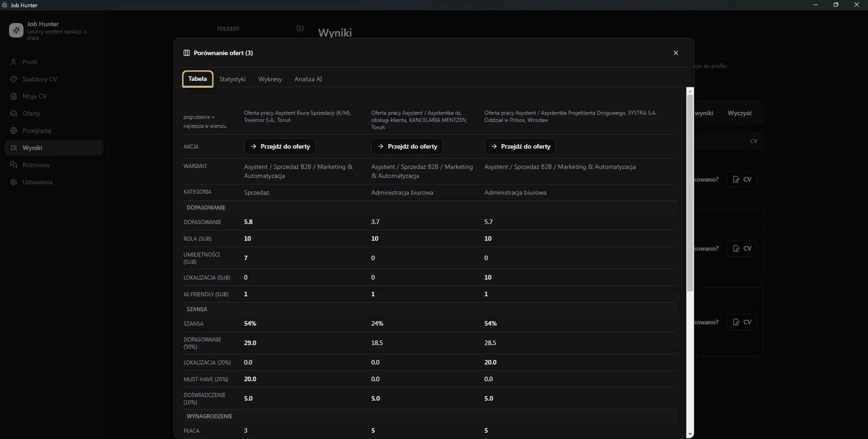This screenshot has width=868, height=439.
Task: Open the Analiza AI tab
Action: [308, 79]
